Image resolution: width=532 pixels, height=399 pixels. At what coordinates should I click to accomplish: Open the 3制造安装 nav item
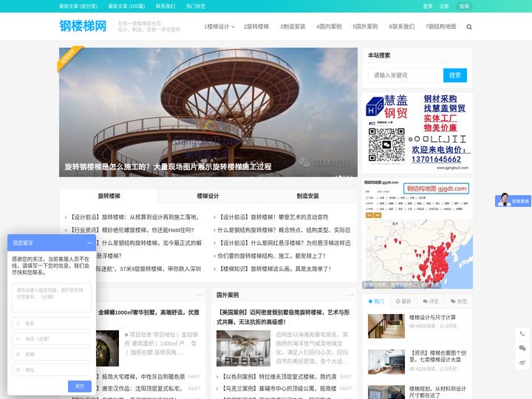click(293, 27)
